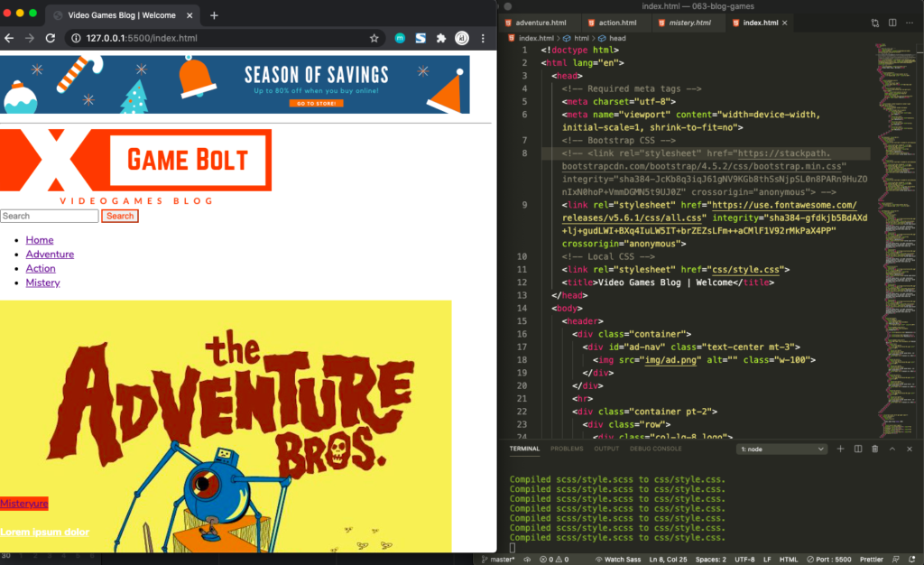Open the Chrome profile avatar
This screenshot has width=924, height=565.
click(x=462, y=38)
